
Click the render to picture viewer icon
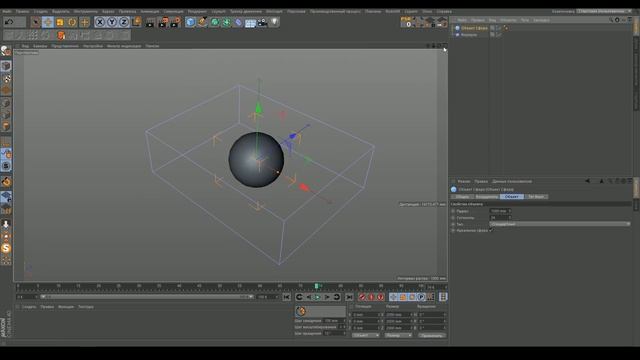point(163,22)
